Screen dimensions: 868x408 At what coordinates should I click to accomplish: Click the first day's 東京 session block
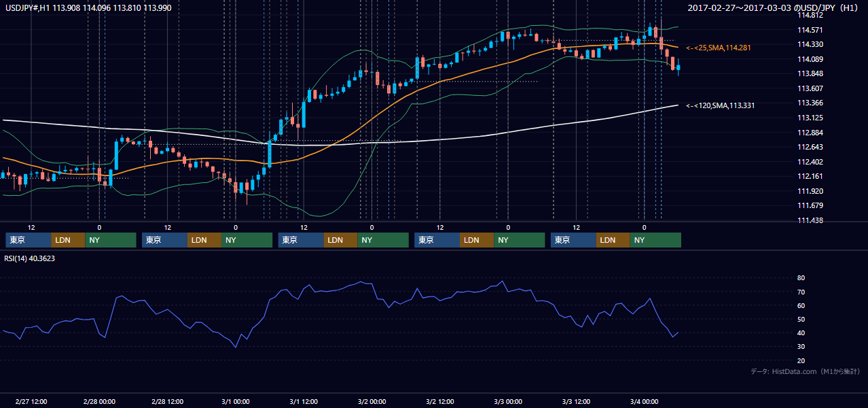tap(29, 240)
